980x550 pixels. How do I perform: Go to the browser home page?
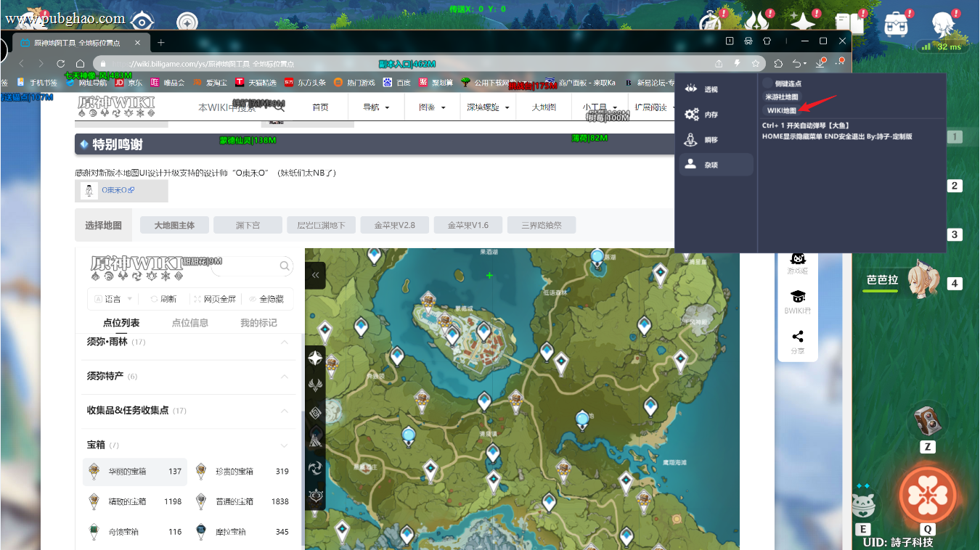pos(81,64)
